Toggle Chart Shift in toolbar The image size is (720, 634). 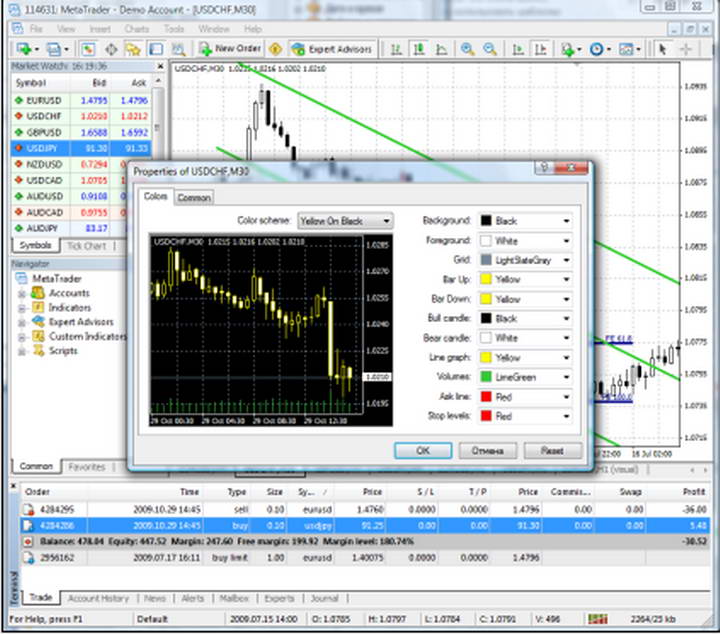pyautogui.click(x=540, y=48)
